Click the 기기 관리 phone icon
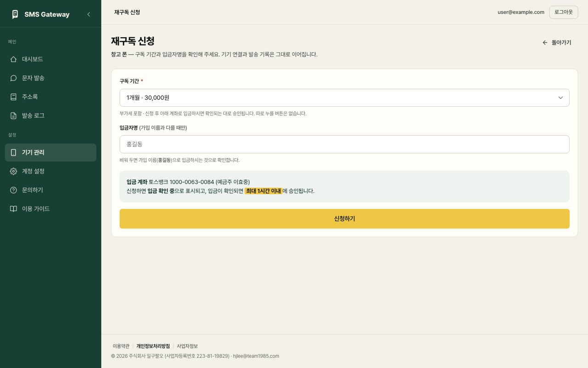This screenshot has width=588, height=368. coord(13,152)
